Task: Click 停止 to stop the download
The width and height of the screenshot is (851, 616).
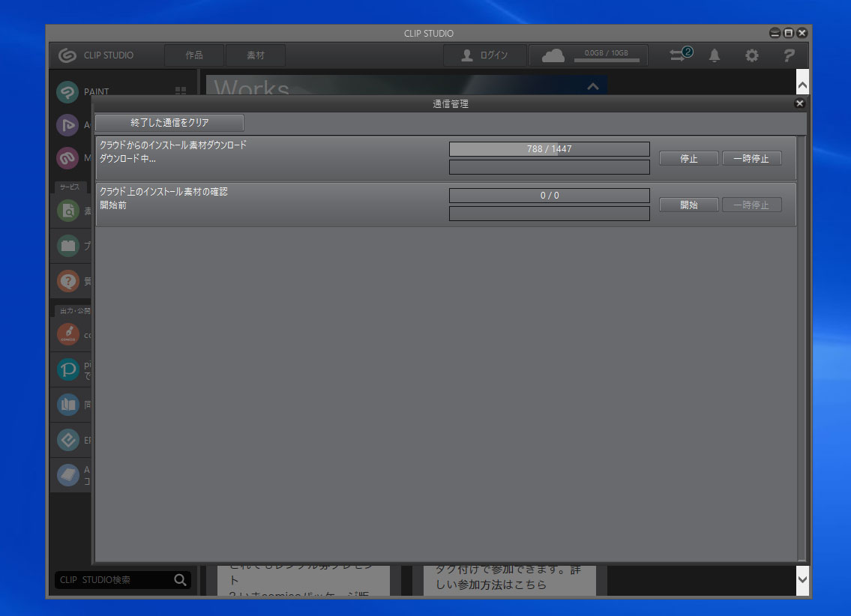Action: point(689,158)
